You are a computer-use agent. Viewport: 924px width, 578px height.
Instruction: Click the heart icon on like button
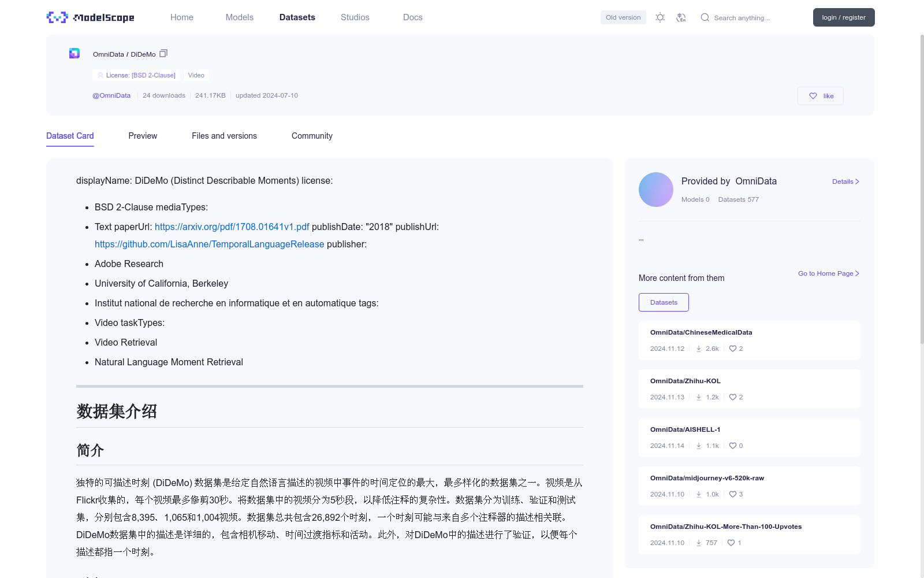click(x=813, y=96)
